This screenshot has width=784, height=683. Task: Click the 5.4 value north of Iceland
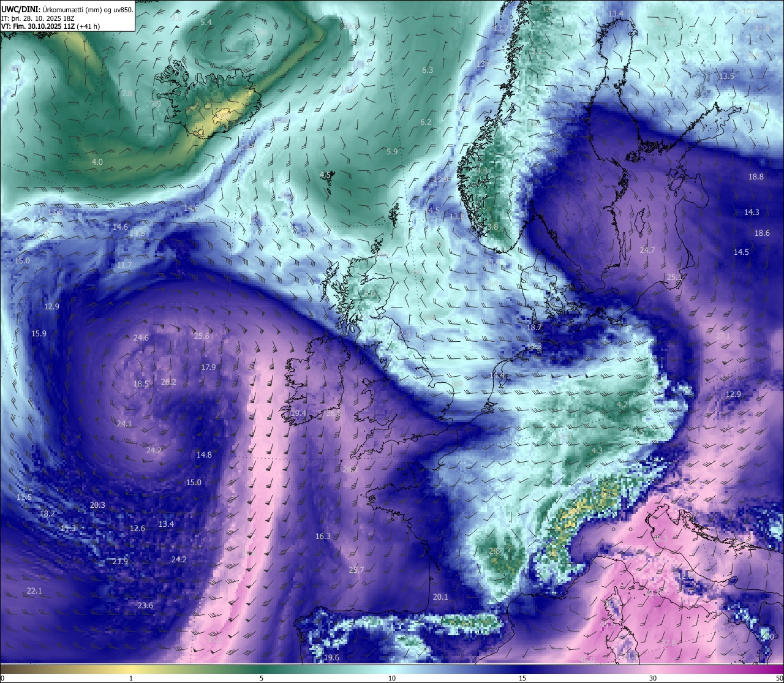point(206,22)
